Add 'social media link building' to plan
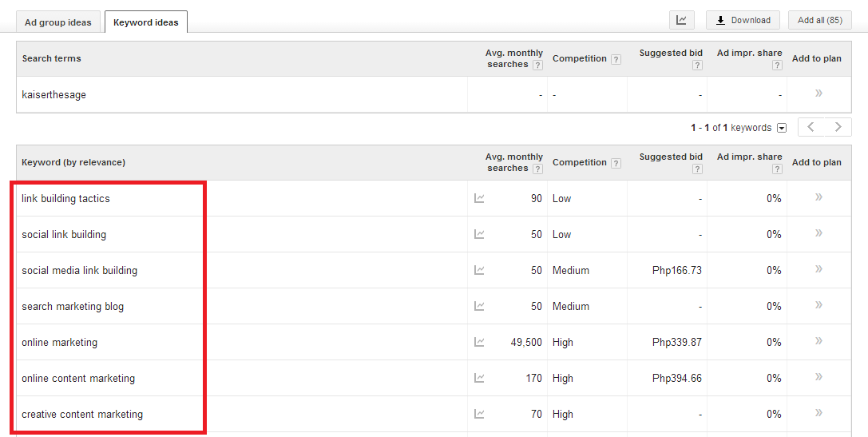 click(x=818, y=269)
